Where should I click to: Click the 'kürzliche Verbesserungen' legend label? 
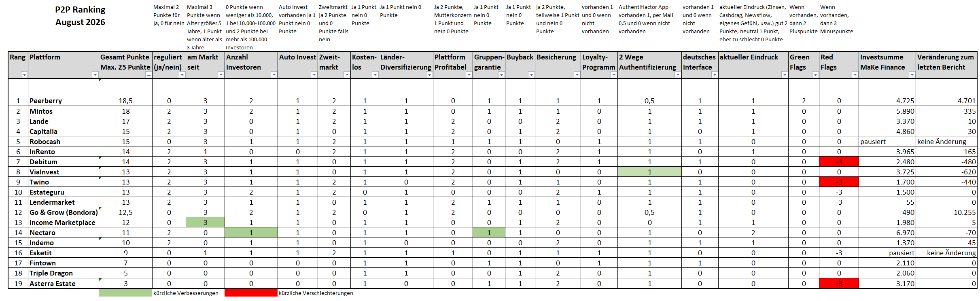(x=186, y=293)
